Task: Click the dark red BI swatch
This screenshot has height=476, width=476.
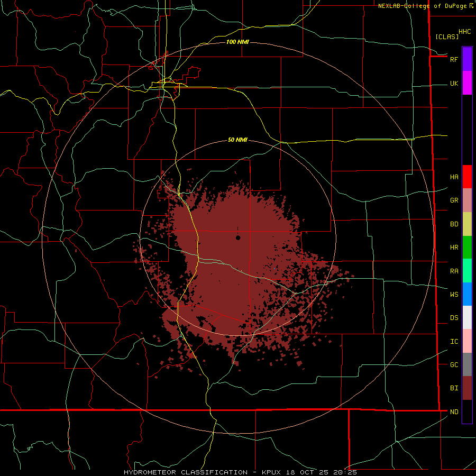Action: [467, 388]
